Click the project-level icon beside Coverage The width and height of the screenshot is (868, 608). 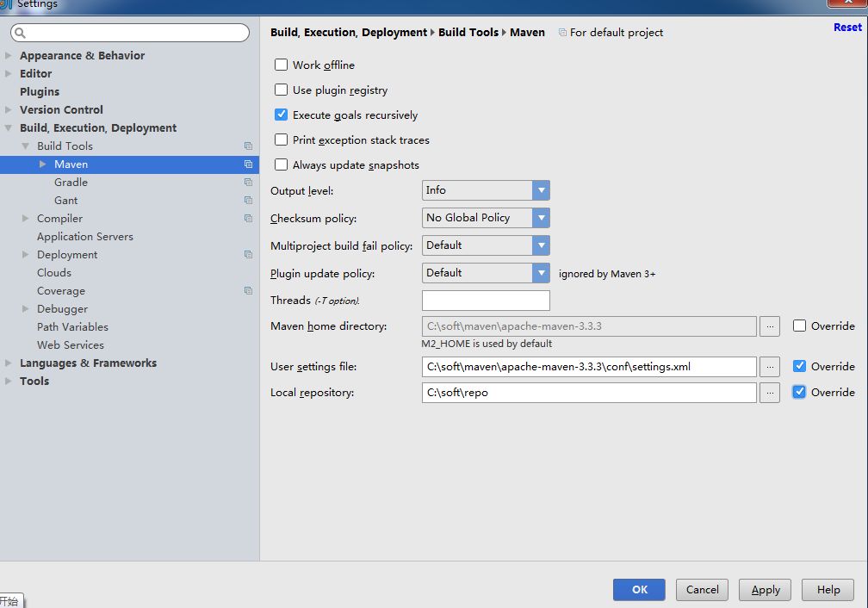coord(248,291)
